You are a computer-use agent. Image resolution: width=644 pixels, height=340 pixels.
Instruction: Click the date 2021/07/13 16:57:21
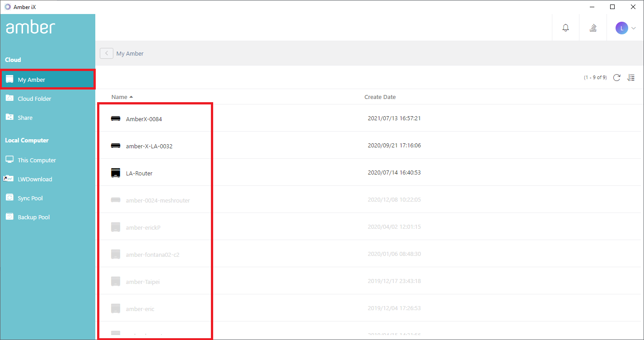click(394, 118)
